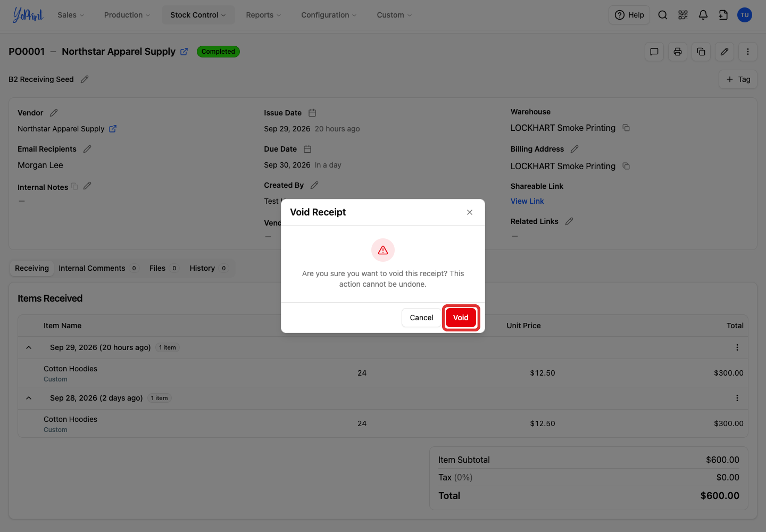Open the View Link shareable link
The image size is (766, 532).
[527, 201]
